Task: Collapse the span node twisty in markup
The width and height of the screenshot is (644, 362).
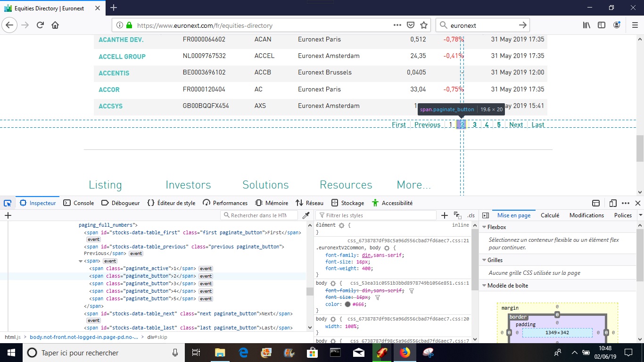Action: (x=81, y=261)
